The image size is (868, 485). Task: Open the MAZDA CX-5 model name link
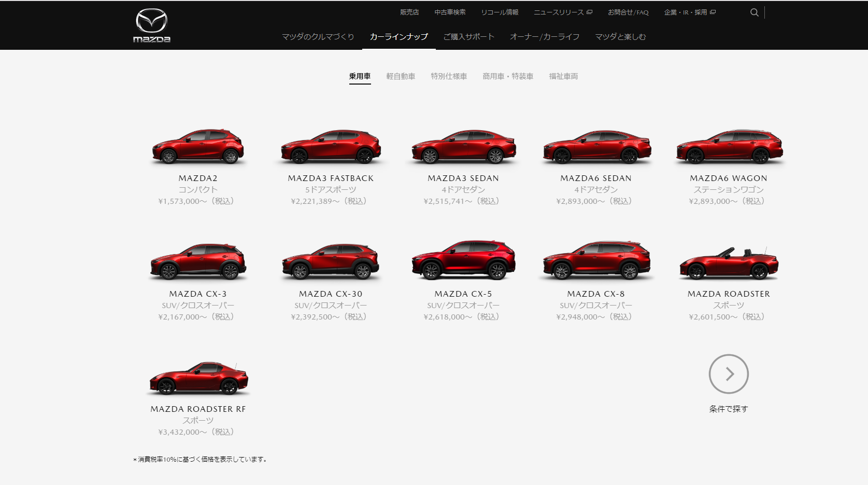[x=463, y=294]
